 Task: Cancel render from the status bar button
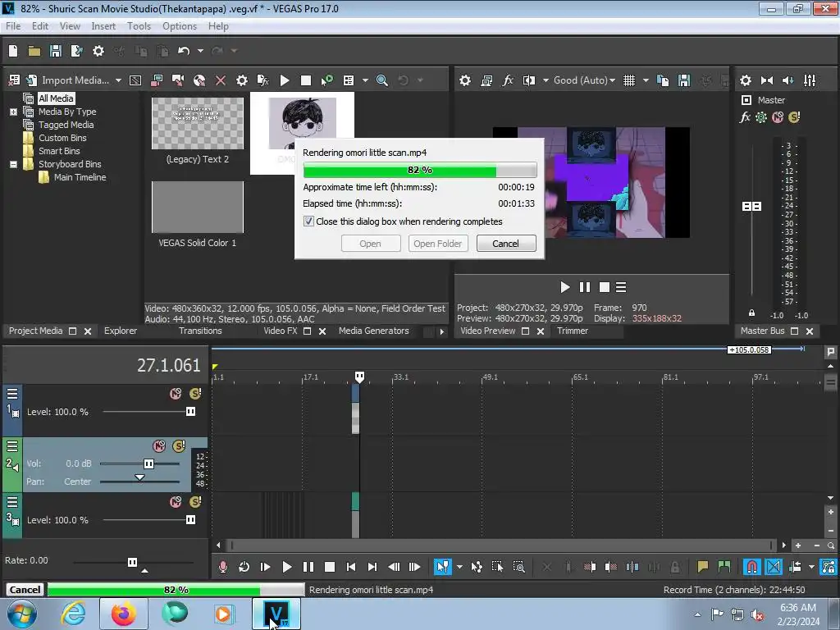click(x=25, y=590)
